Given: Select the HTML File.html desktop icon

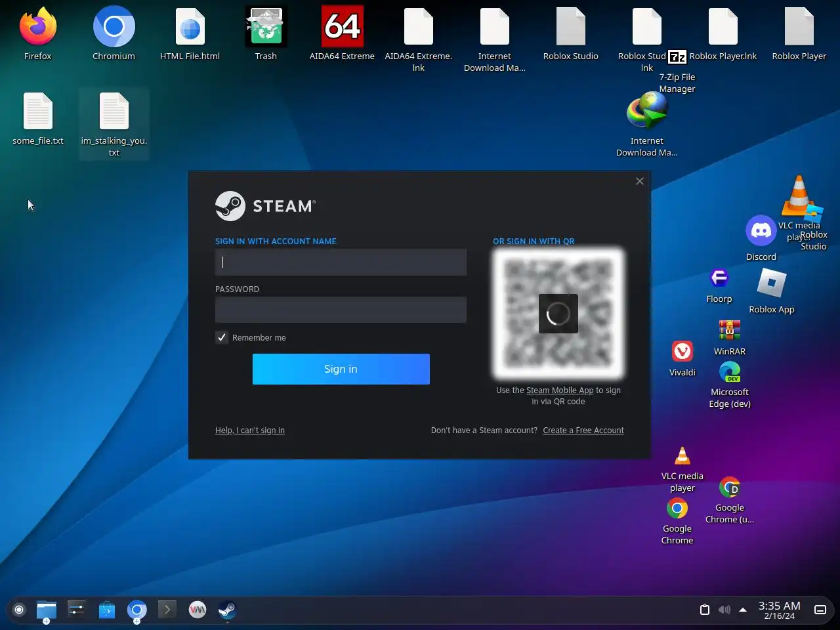Looking at the screenshot, I should 190,28.
